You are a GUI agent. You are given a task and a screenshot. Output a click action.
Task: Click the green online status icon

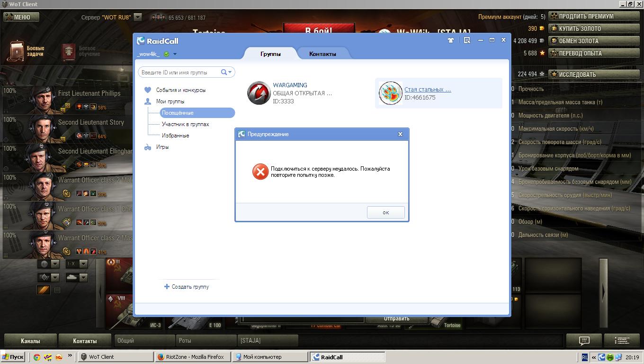pyautogui.click(x=166, y=54)
